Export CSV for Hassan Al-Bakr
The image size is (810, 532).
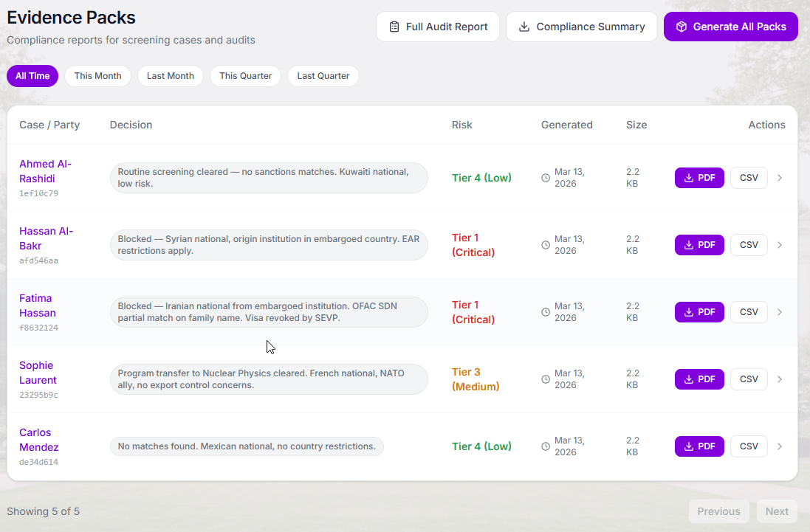click(749, 245)
